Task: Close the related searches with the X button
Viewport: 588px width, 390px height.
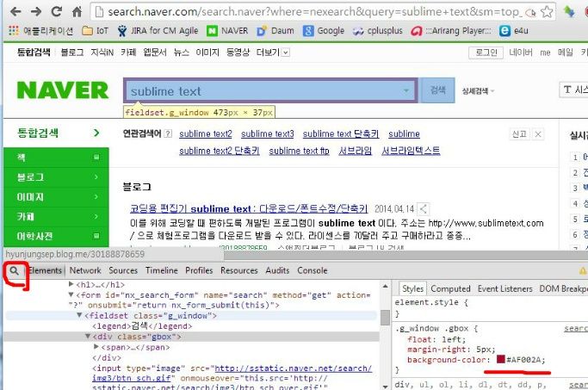Action: [538, 134]
